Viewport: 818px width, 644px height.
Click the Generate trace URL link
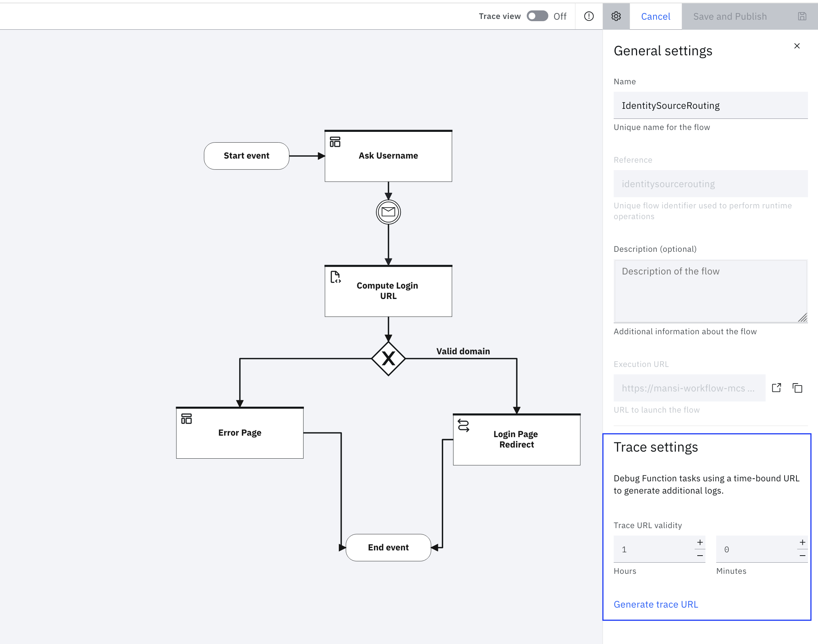[655, 604]
